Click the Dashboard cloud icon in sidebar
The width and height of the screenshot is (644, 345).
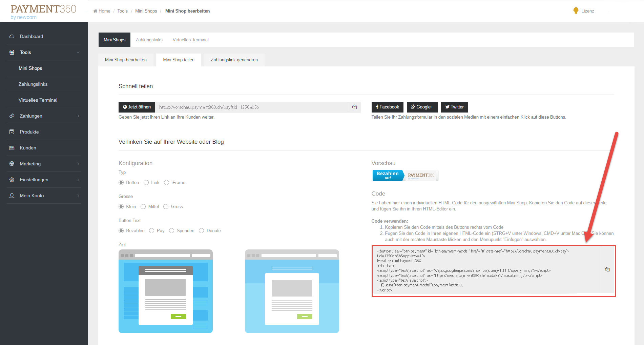[x=12, y=36]
